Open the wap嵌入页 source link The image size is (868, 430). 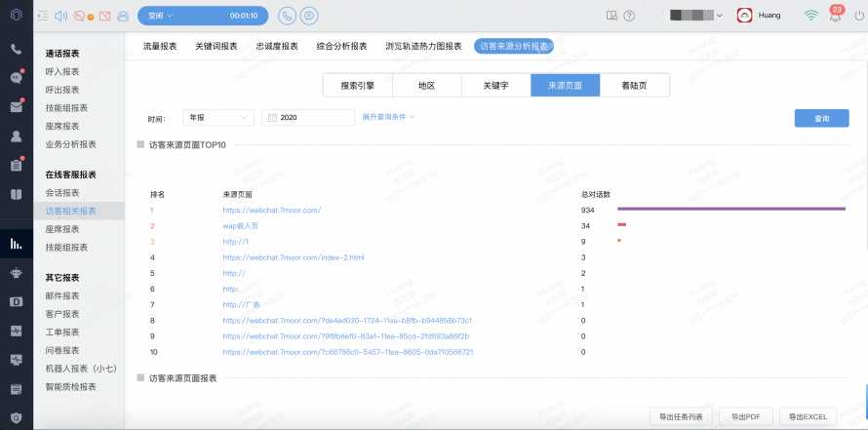pyautogui.click(x=241, y=226)
